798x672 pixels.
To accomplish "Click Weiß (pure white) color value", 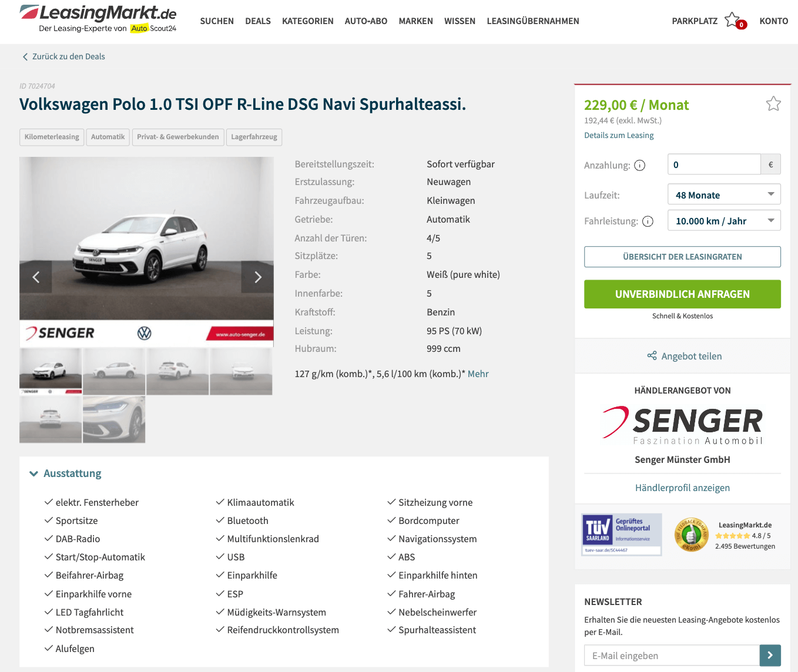I will [x=463, y=275].
